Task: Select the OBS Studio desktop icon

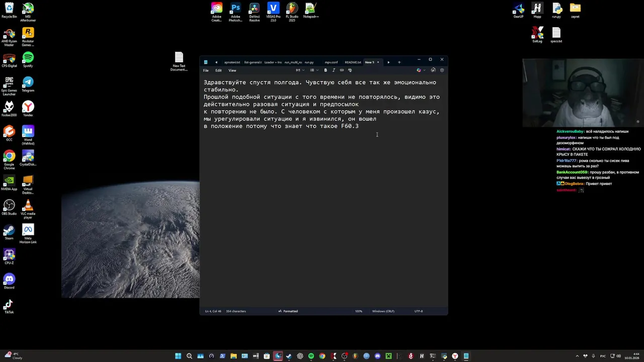Action: click(9, 208)
